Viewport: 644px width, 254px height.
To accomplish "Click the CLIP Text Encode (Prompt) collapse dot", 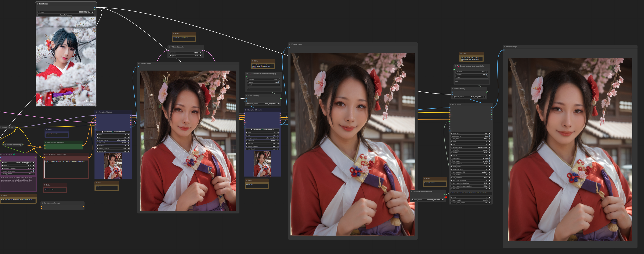I will coord(45,155).
